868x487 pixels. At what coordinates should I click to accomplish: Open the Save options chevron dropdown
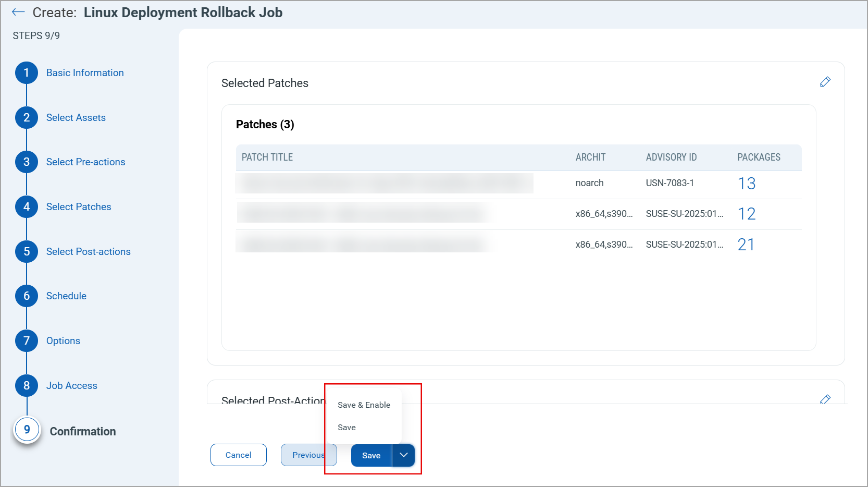point(403,455)
